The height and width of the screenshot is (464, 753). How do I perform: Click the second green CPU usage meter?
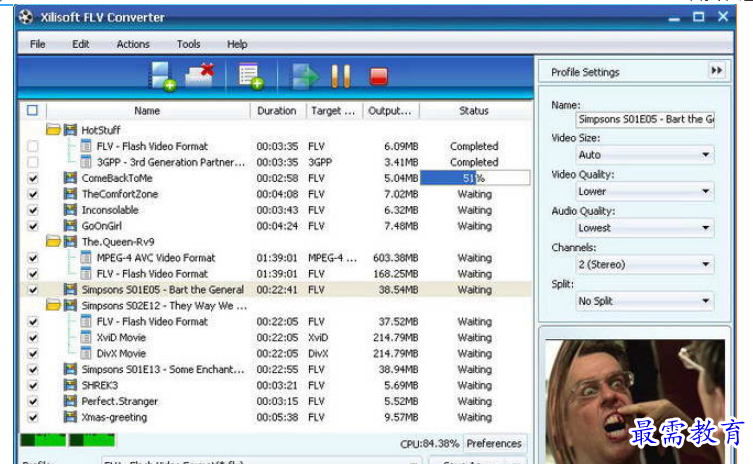point(92,440)
